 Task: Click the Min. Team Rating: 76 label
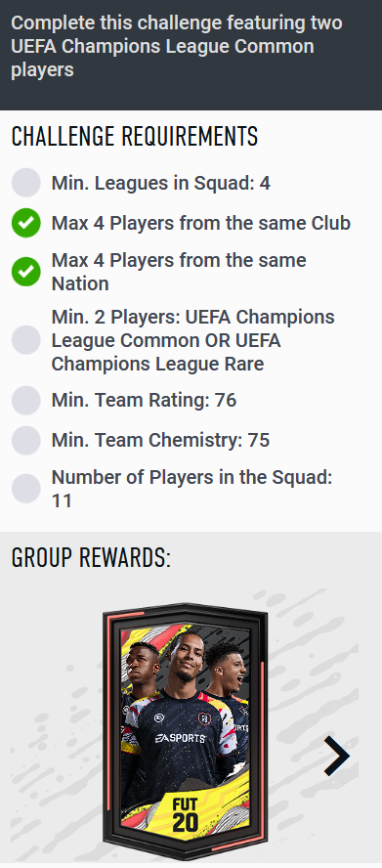(x=144, y=400)
